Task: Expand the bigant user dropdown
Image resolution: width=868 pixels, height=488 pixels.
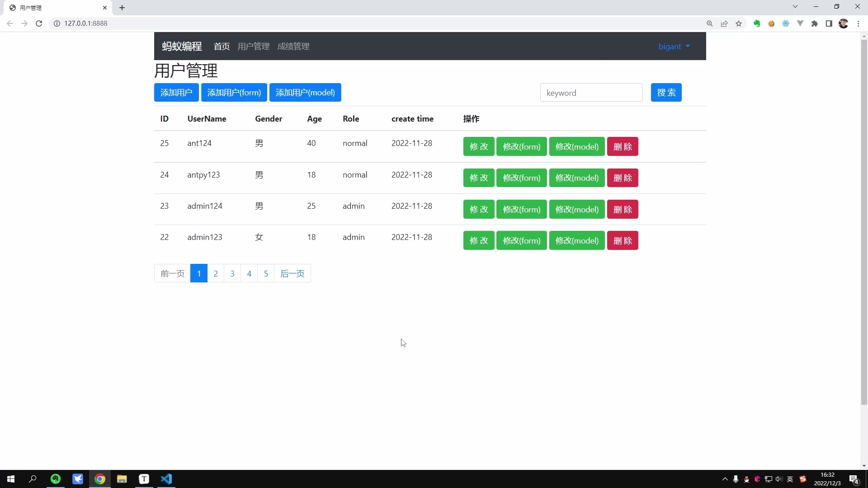Action: coord(674,46)
